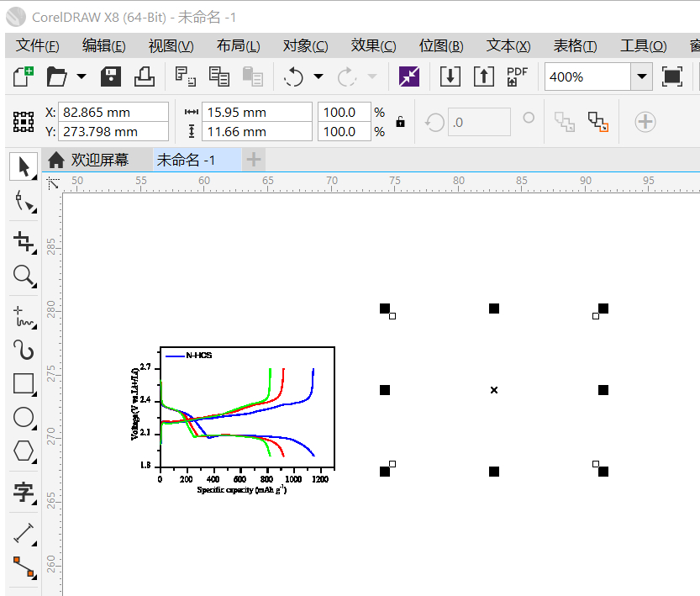Open the zoom level dropdown
Image resolution: width=700 pixels, height=596 pixels.
tap(643, 77)
